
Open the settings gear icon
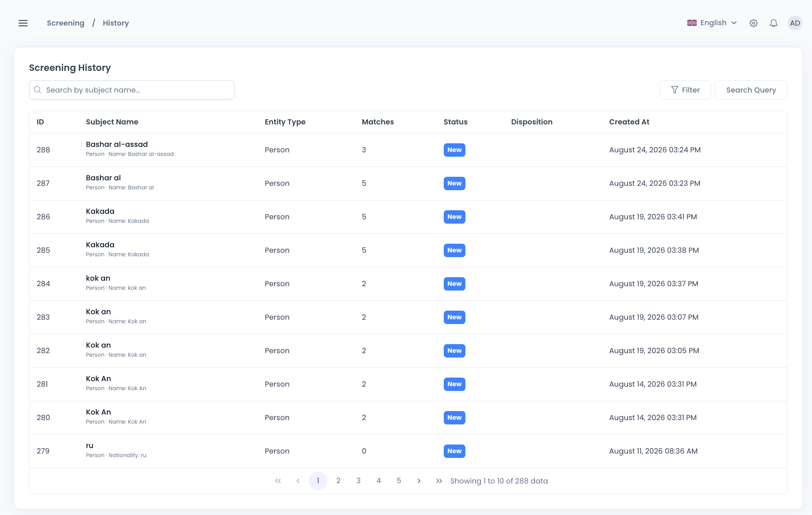[x=753, y=23]
